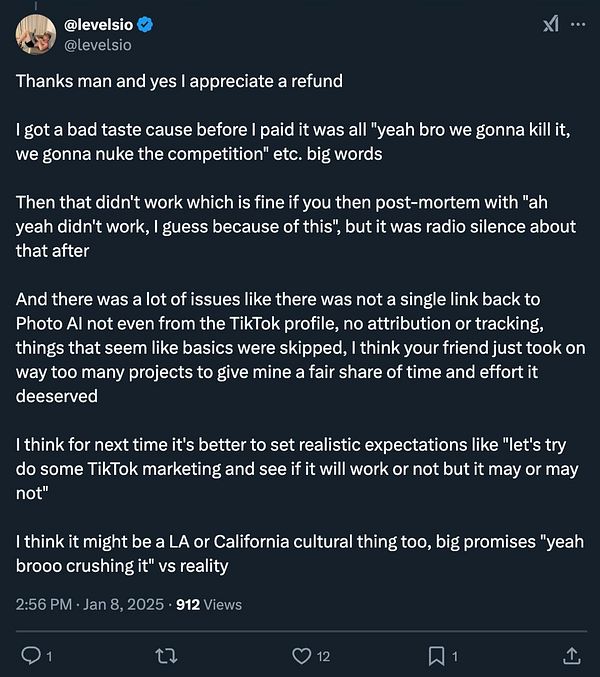
Task: Click the like count of 12
Action: point(325,656)
